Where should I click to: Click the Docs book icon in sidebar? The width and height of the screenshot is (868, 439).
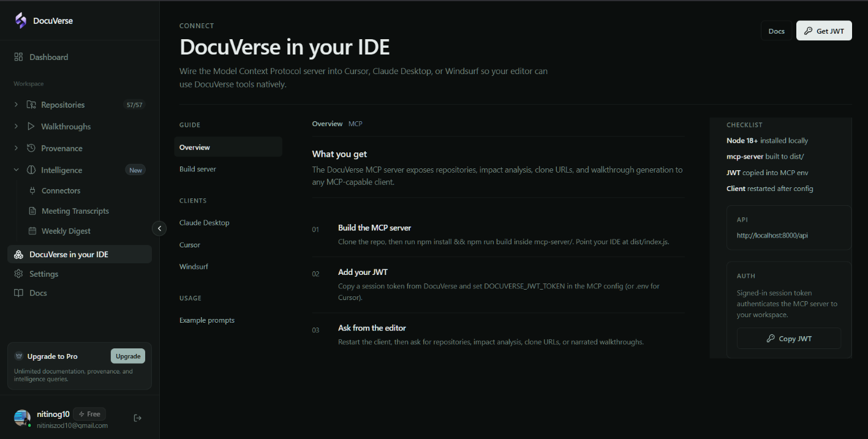pos(18,293)
